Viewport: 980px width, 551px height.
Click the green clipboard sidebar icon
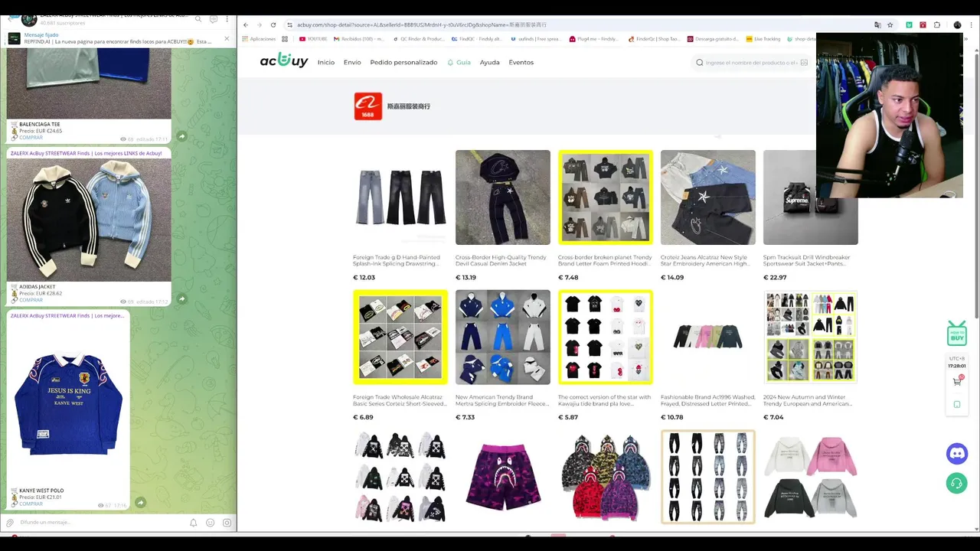(957, 405)
